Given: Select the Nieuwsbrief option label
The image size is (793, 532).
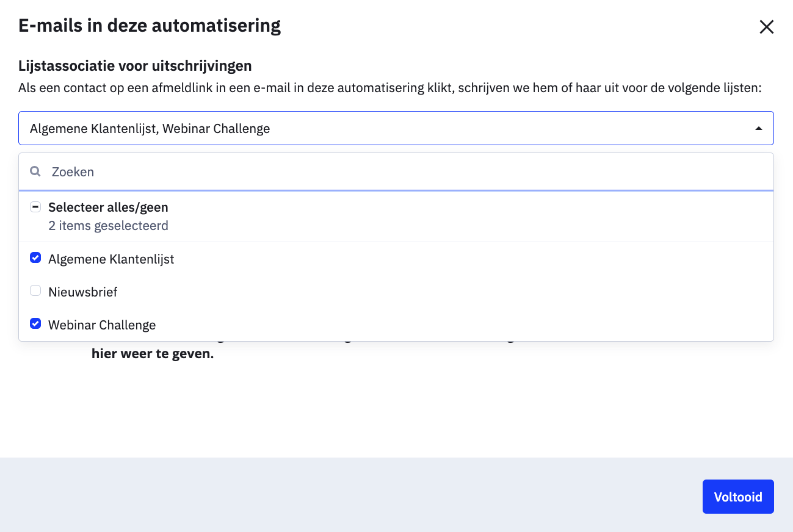Looking at the screenshot, I should [x=83, y=292].
